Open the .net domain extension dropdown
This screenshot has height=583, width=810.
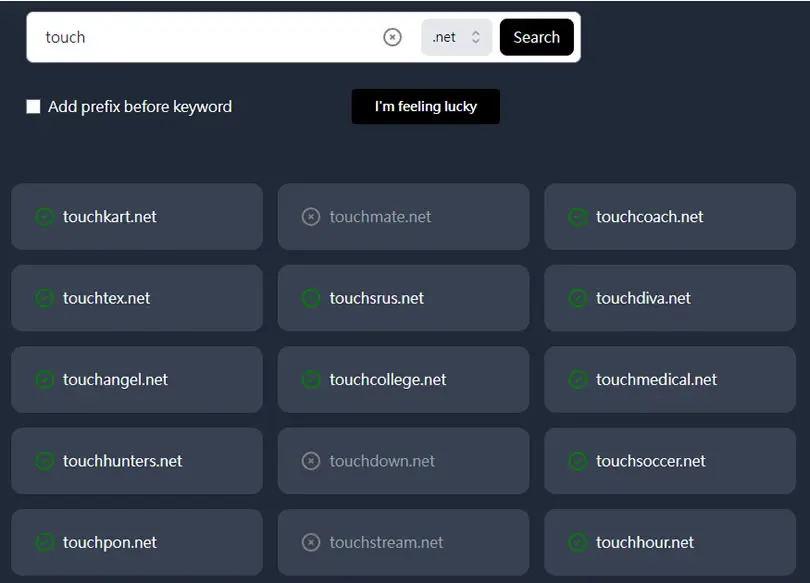457,37
